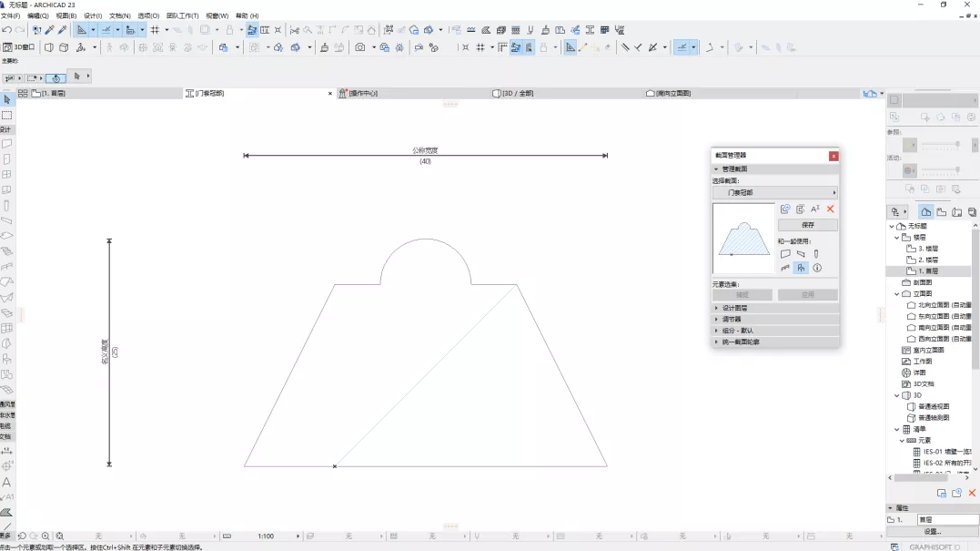Open the 文件(F) menu
The image size is (980, 551).
(x=11, y=15)
